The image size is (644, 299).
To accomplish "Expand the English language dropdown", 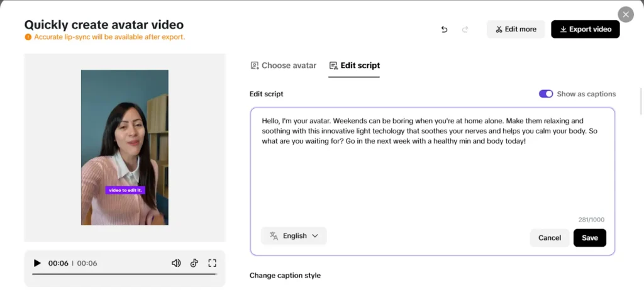I will coord(294,235).
